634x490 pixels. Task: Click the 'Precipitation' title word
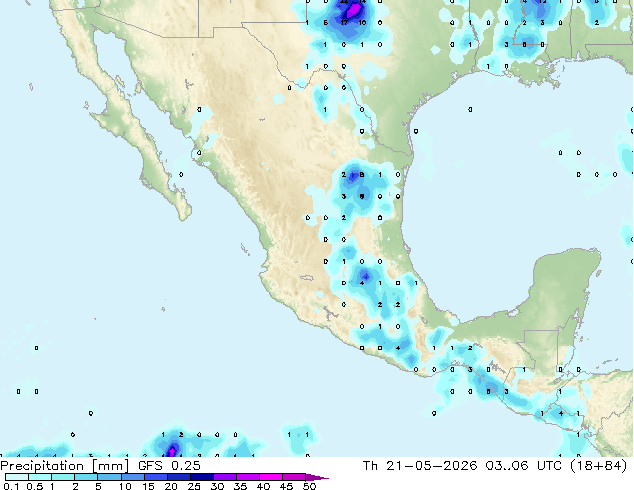(x=42, y=466)
